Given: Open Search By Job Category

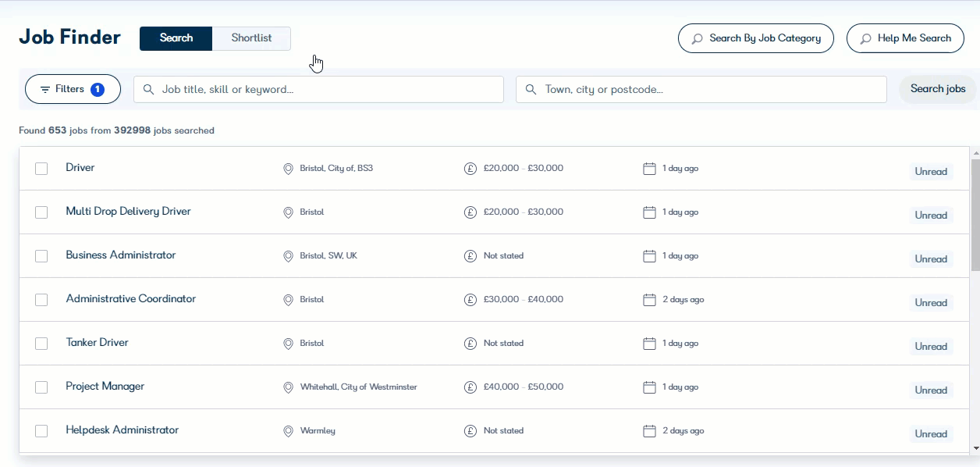Looking at the screenshot, I should click(x=756, y=38).
